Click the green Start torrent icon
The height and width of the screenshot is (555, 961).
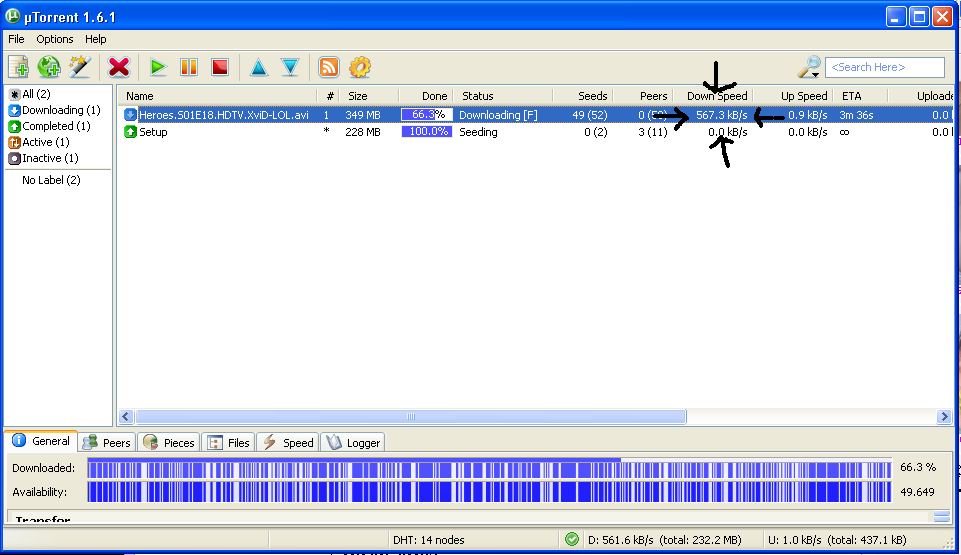point(158,67)
